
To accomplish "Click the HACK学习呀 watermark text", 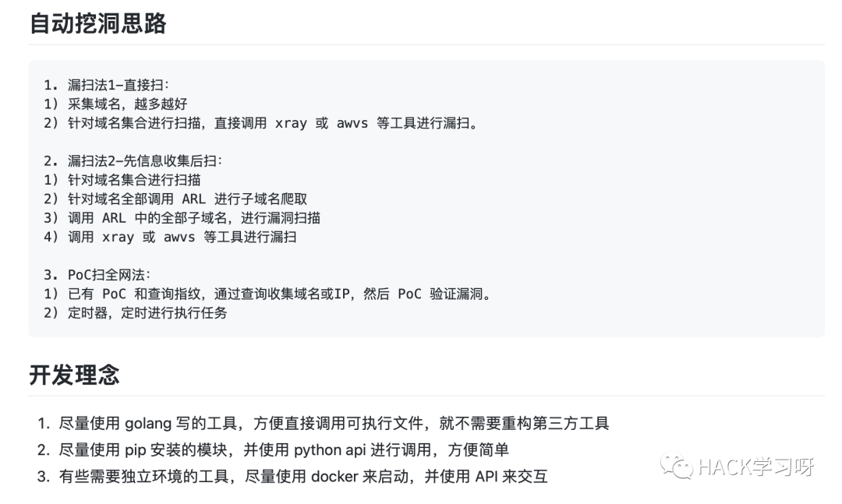I will coord(756,467).
